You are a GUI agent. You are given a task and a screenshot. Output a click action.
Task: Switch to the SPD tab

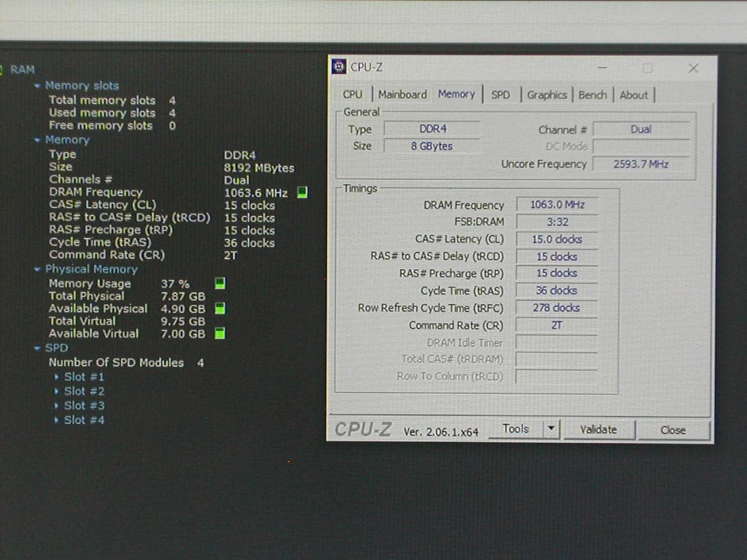tap(500, 95)
